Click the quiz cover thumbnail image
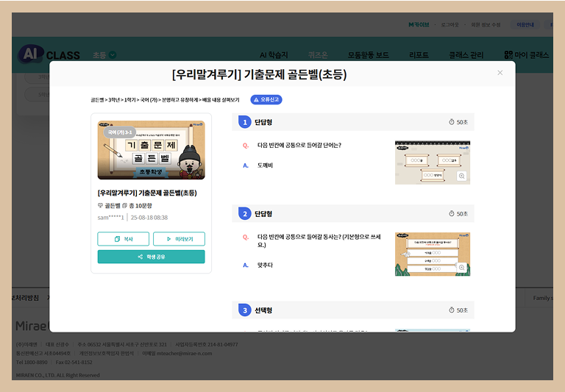This screenshot has width=565, height=392. (151, 150)
